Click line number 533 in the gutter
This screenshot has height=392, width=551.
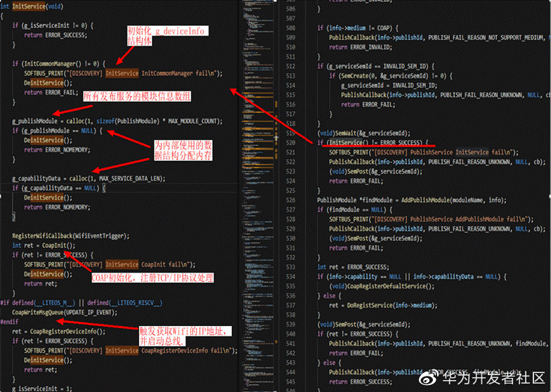pyautogui.click(x=291, y=267)
